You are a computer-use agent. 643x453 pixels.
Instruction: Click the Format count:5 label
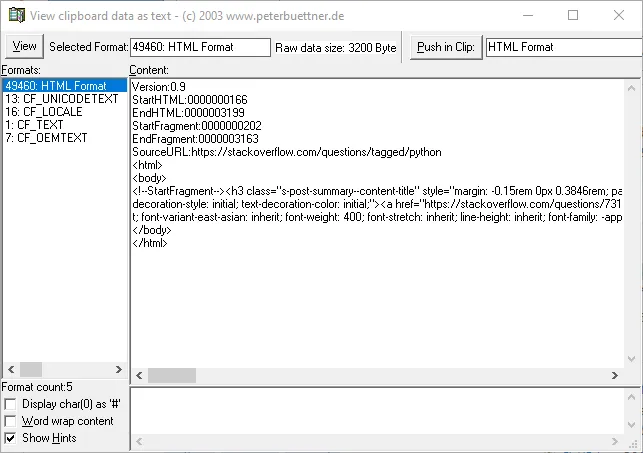[37, 387]
